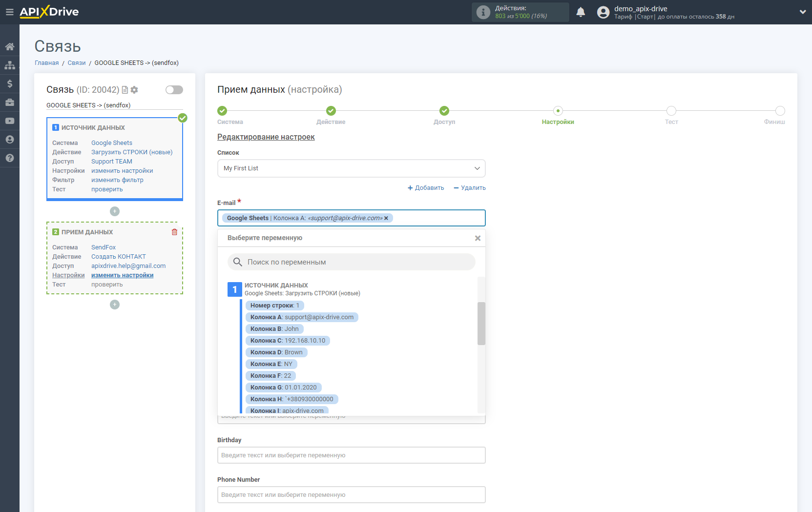
Task: Select variable Колонка D: Brown
Action: (276, 352)
